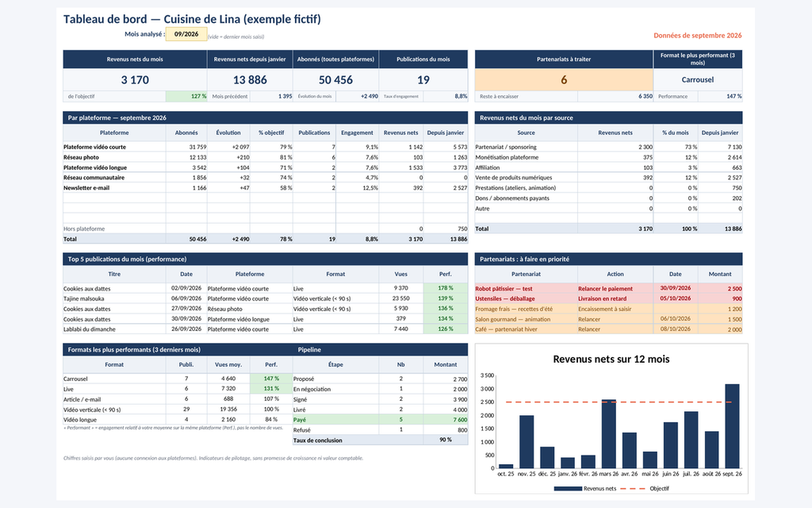Select the 'Partenariat / sponsoring' source row

tap(608, 147)
